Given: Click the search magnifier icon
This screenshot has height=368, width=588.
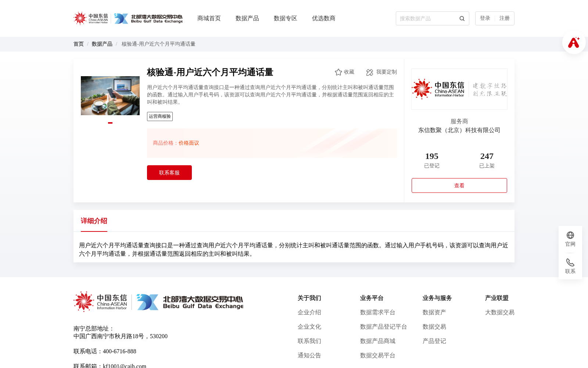Looking at the screenshot, I should (462, 18).
